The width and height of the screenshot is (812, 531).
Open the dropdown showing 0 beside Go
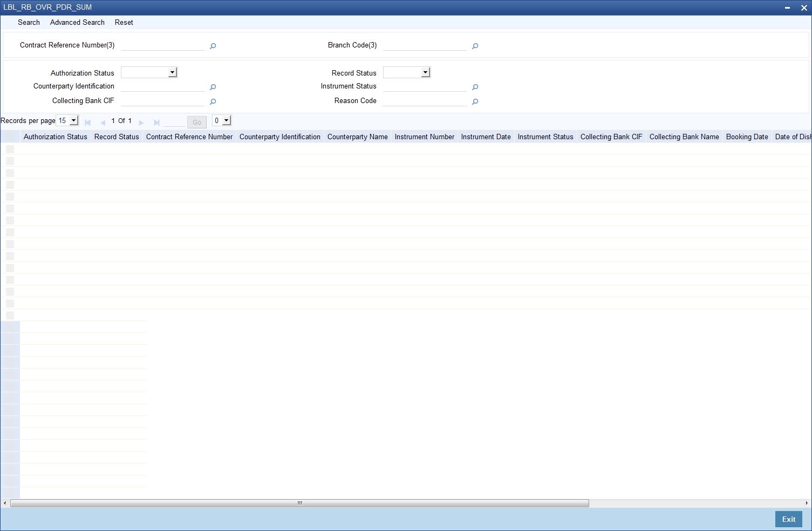[222, 121]
